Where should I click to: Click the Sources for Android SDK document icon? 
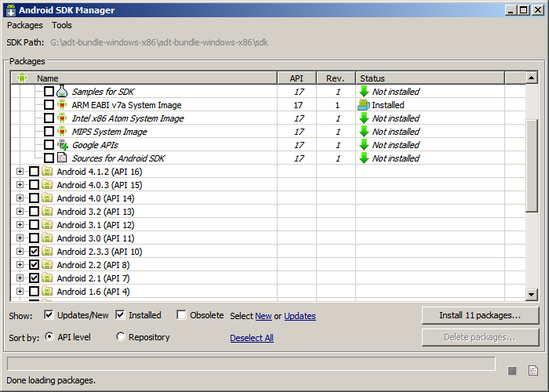[x=62, y=158]
